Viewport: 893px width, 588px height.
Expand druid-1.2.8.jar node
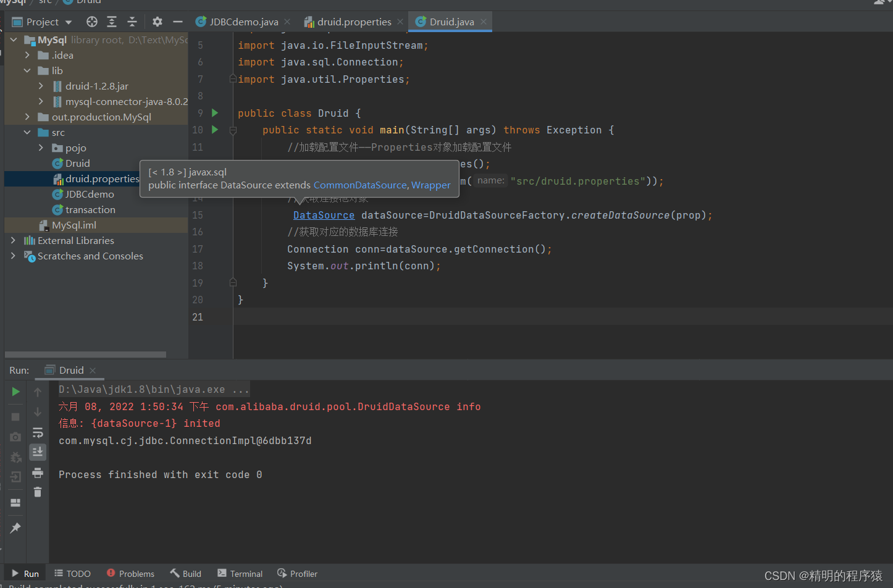41,86
